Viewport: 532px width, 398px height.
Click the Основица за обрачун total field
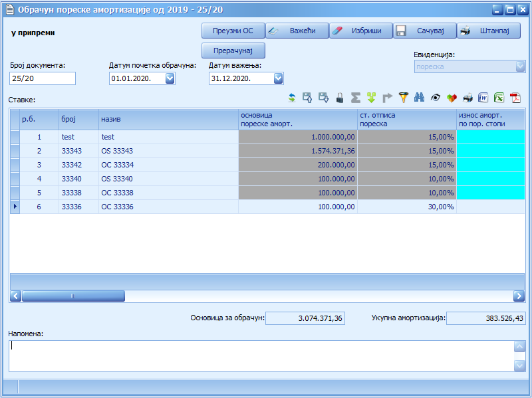305,318
